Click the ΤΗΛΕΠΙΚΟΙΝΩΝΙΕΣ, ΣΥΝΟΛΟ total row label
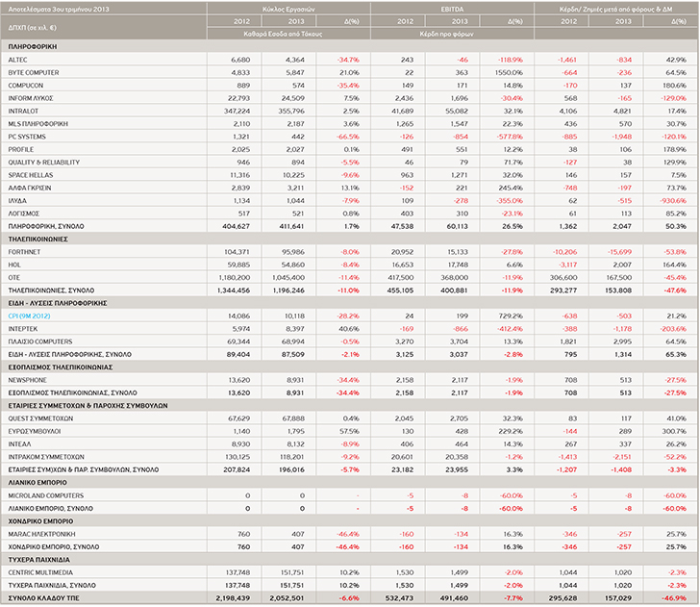This screenshot has width=700, height=607. [51, 291]
